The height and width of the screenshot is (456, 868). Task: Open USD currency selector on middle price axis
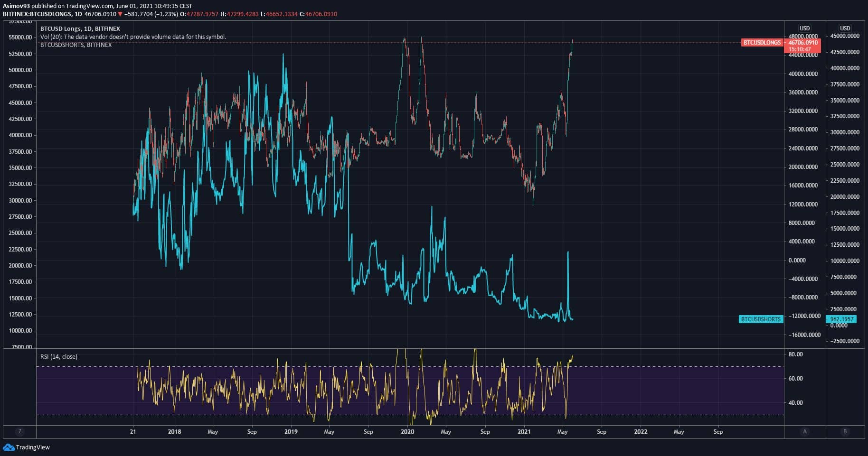(804, 28)
